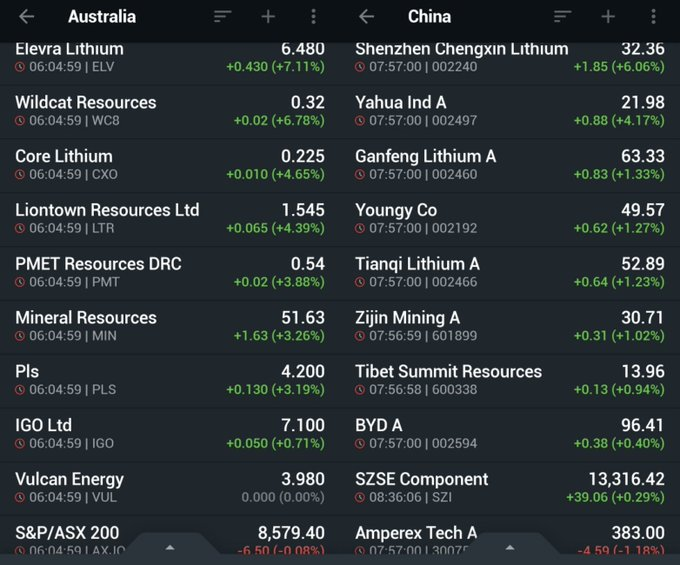Expand the bottom drawer in China panel
The width and height of the screenshot is (680, 565).
pyautogui.click(x=510, y=547)
